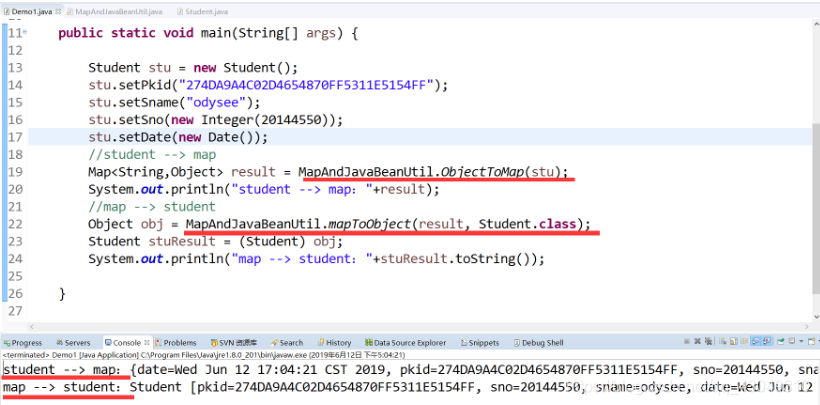Click the 'student --> map:' console output line
The image size is (820, 405).
[x=409, y=371]
